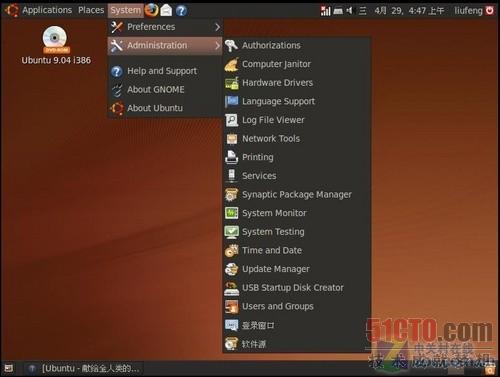This screenshot has height=377, width=500.
Task: Click the Authorizations keys icon
Action: click(x=231, y=46)
